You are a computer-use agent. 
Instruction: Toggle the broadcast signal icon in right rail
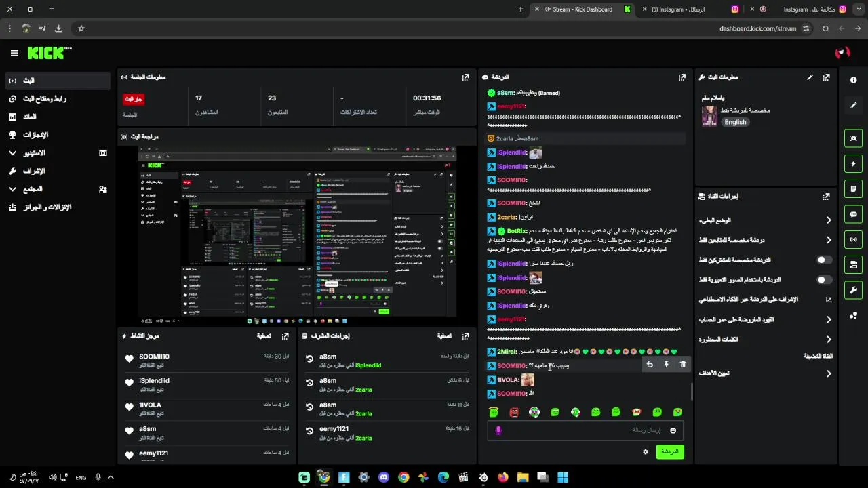[x=853, y=239]
